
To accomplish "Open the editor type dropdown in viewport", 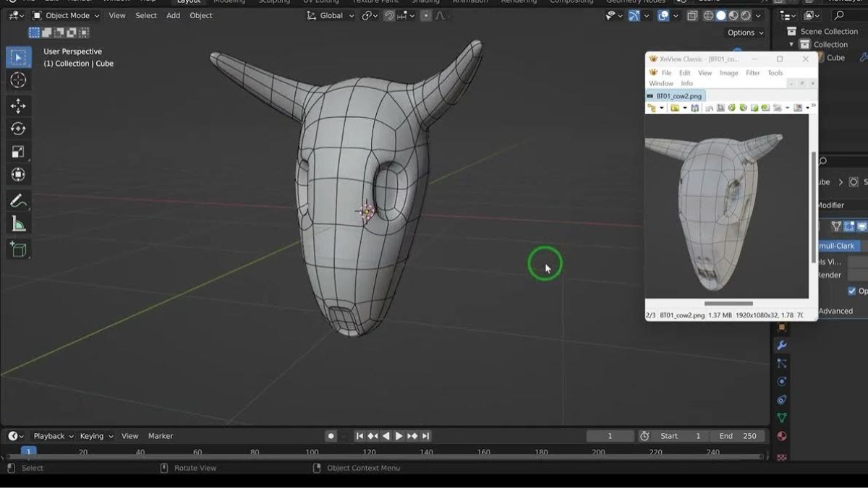I will [15, 15].
